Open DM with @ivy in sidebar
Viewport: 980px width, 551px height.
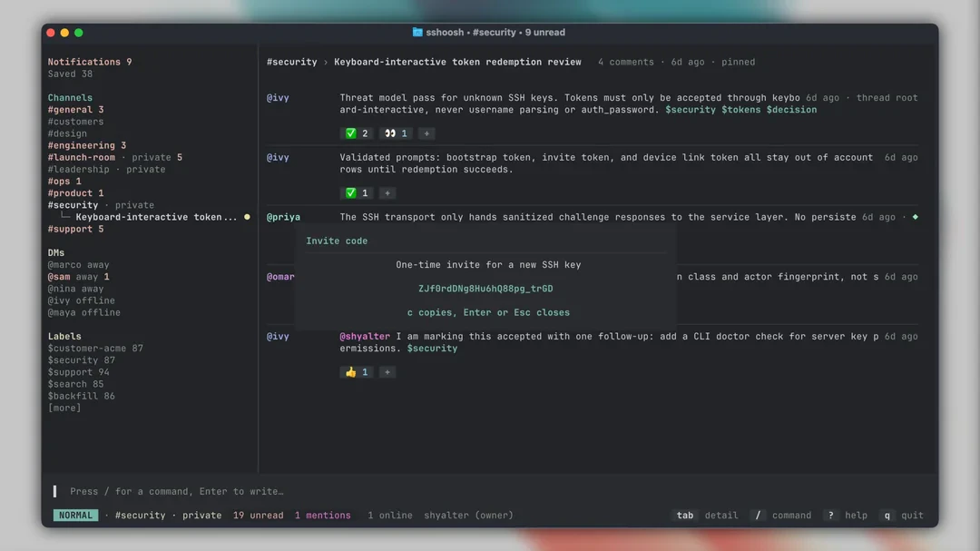click(x=82, y=300)
